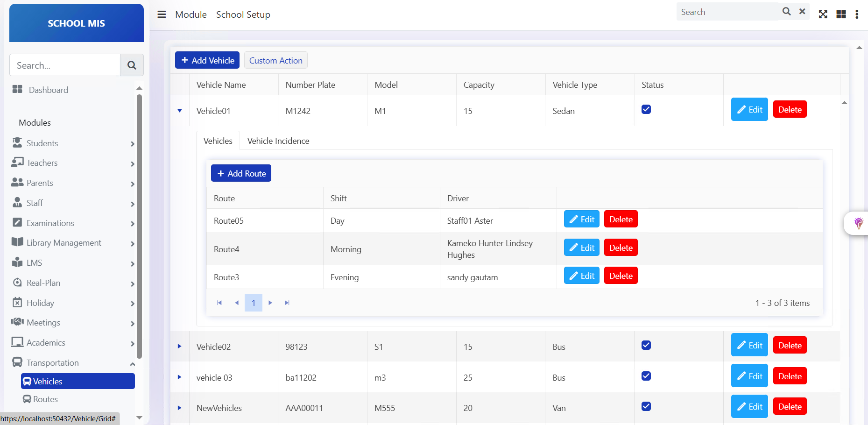
Task: Clear the top search with X icon
Action: pyautogui.click(x=802, y=12)
